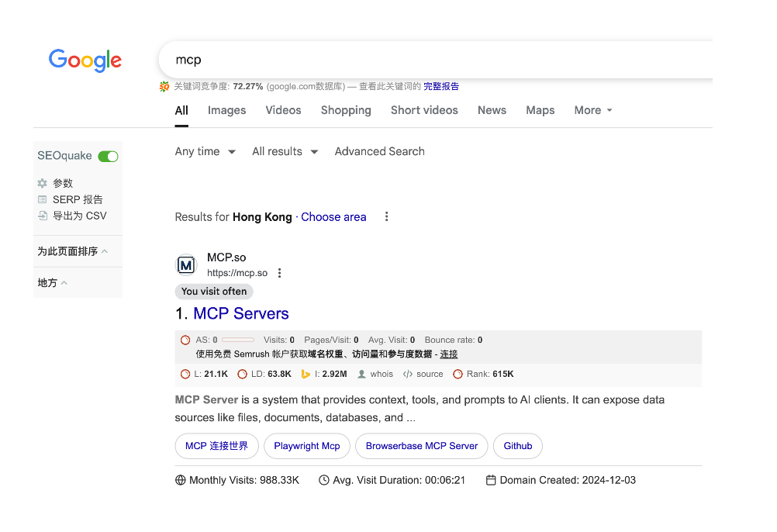
Task: Click the Google logo
Action: point(85,60)
